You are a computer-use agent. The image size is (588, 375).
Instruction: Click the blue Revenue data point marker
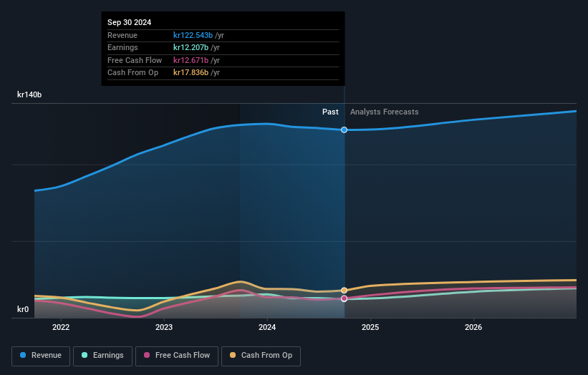click(x=344, y=130)
